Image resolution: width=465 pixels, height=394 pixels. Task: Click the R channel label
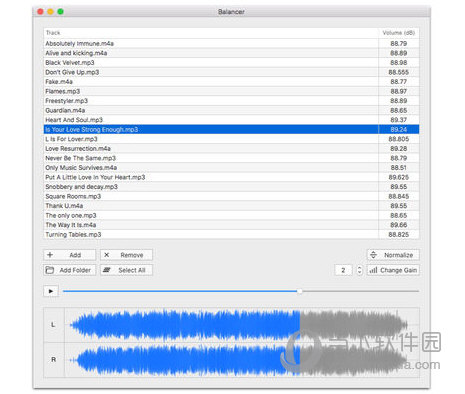[x=53, y=360]
